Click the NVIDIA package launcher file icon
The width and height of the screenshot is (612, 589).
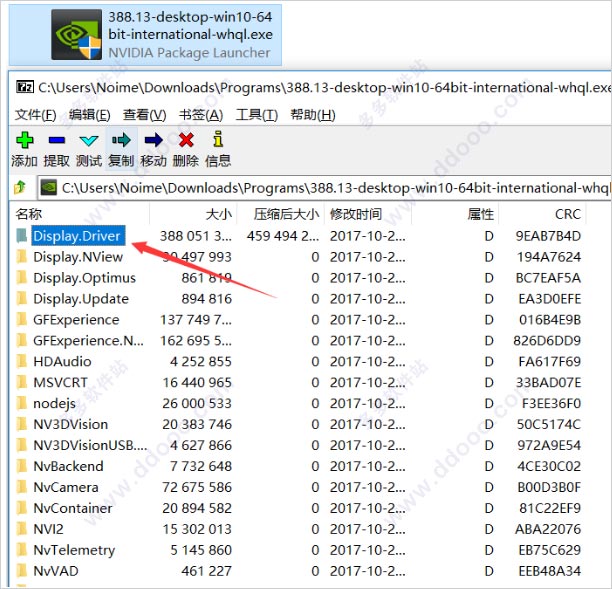point(76,35)
